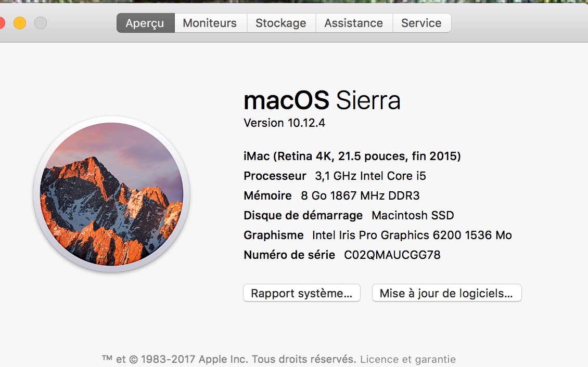588x367 pixels.
Task: Click the iMac Retina 4K model line
Action: coord(352,156)
